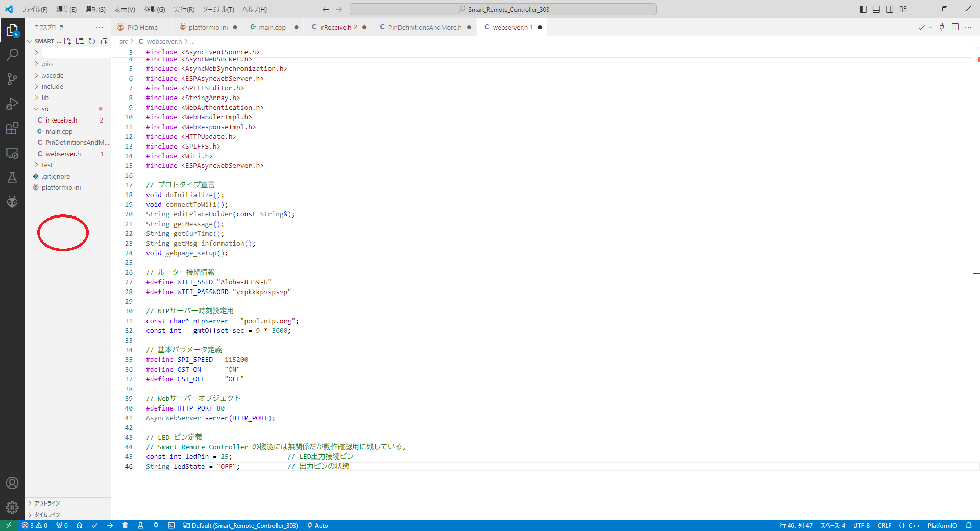Switch to the main.cpp tab
This screenshot has width=980, height=531.
point(272,27)
